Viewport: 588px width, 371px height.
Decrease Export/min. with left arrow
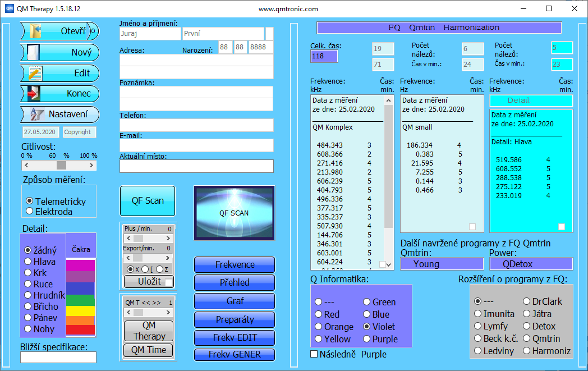(128, 258)
